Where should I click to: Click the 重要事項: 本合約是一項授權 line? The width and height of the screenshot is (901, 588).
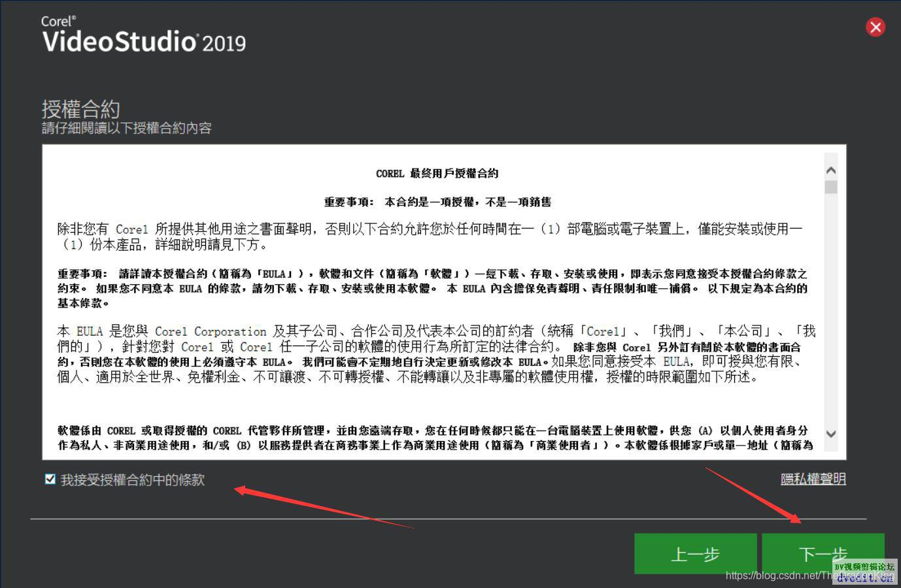[x=437, y=202]
